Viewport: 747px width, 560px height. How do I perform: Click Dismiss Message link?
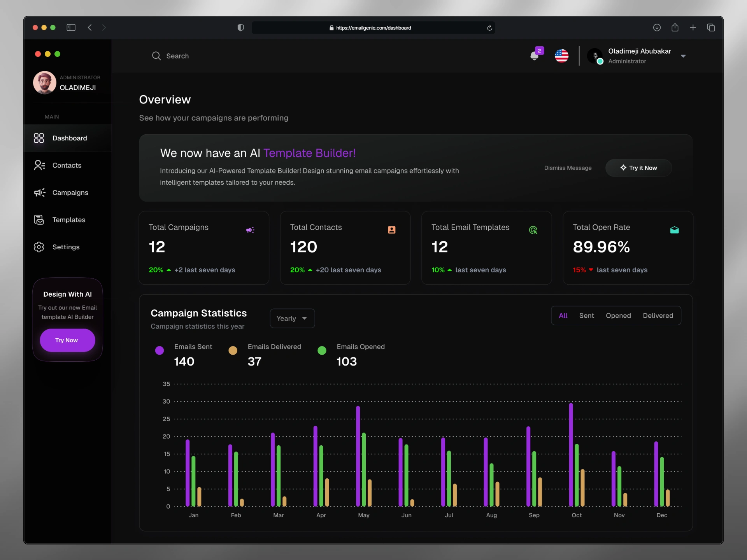tap(568, 168)
